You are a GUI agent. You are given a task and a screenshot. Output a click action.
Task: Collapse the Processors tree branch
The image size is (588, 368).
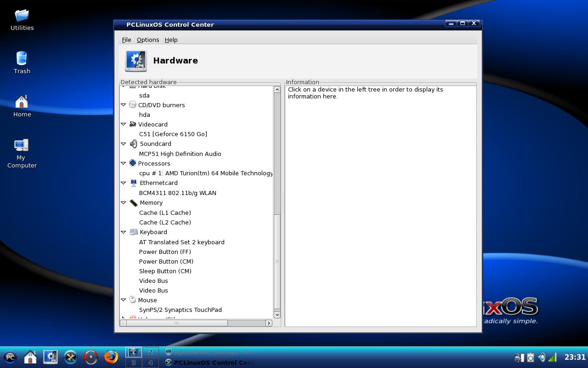pos(123,163)
